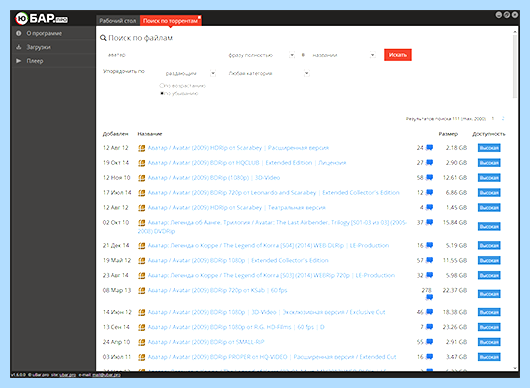Open Avatar BDRip от SMALL-RiP link
This screenshot has width=530, height=388.
pos(206,342)
